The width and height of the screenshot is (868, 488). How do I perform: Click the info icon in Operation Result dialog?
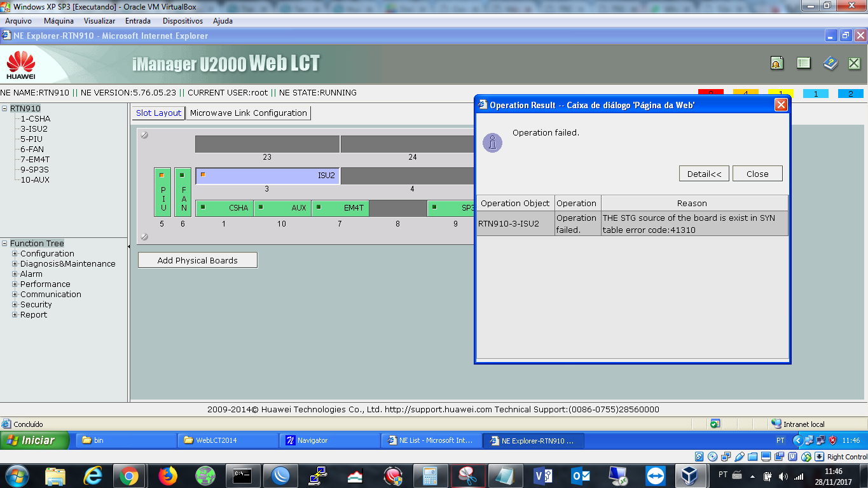[492, 143]
